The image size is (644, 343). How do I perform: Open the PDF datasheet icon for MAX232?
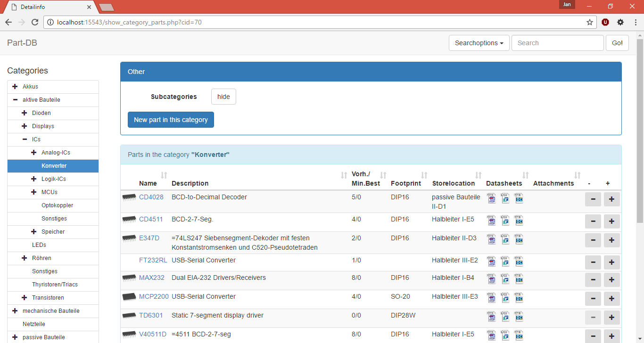pyautogui.click(x=492, y=278)
